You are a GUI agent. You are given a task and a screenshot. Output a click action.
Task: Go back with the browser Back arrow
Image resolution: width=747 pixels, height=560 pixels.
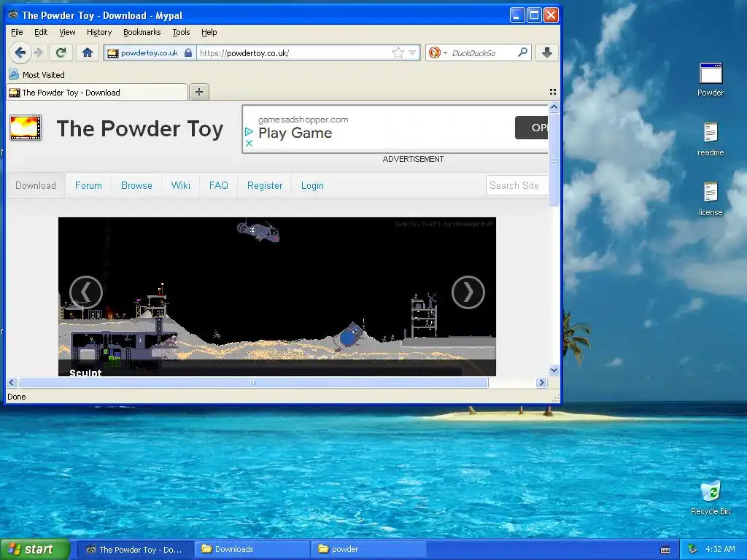[x=20, y=52]
